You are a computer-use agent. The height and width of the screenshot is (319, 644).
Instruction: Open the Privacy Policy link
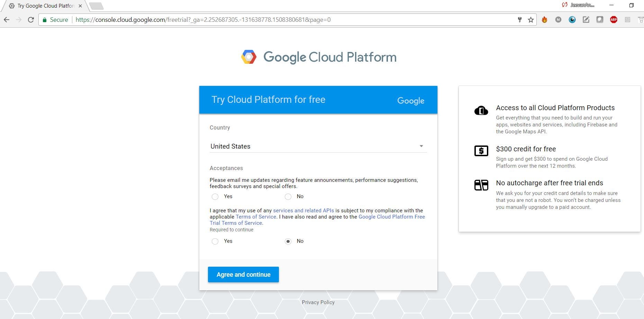(x=318, y=302)
